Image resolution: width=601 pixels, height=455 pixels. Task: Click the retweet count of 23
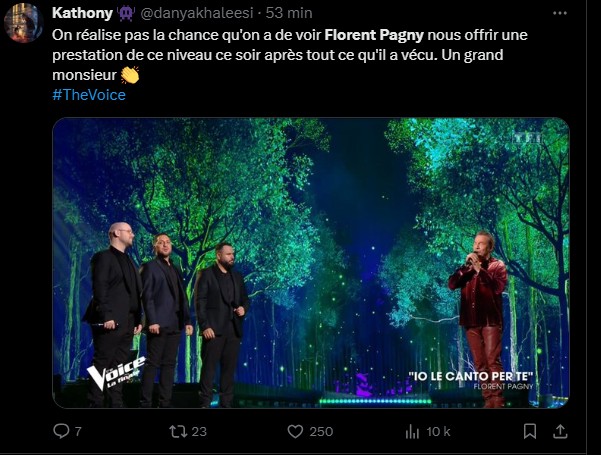pyautogui.click(x=198, y=431)
